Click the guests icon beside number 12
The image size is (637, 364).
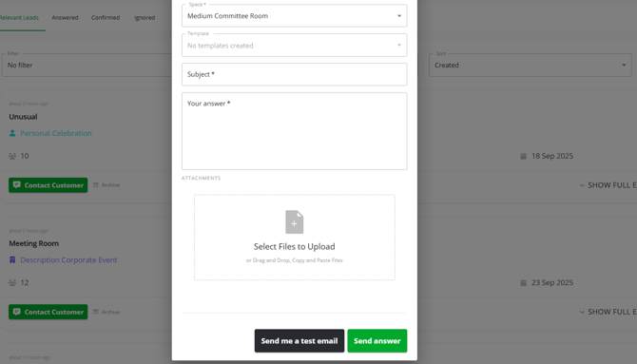[12, 283]
